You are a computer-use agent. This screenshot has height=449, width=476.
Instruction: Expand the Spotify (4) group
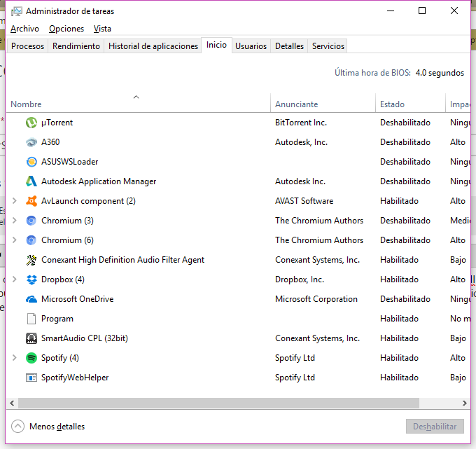(14, 357)
